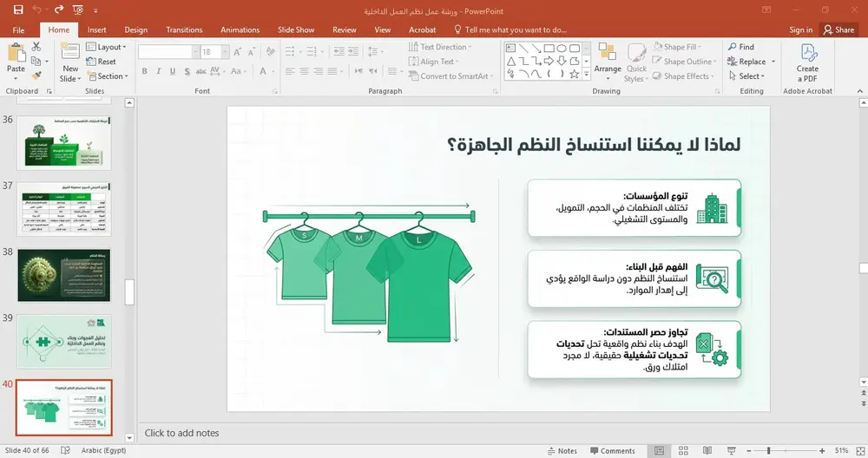The image size is (868, 458).
Task: Activate the Format Painter brush
Action: (x=36, y=75)
